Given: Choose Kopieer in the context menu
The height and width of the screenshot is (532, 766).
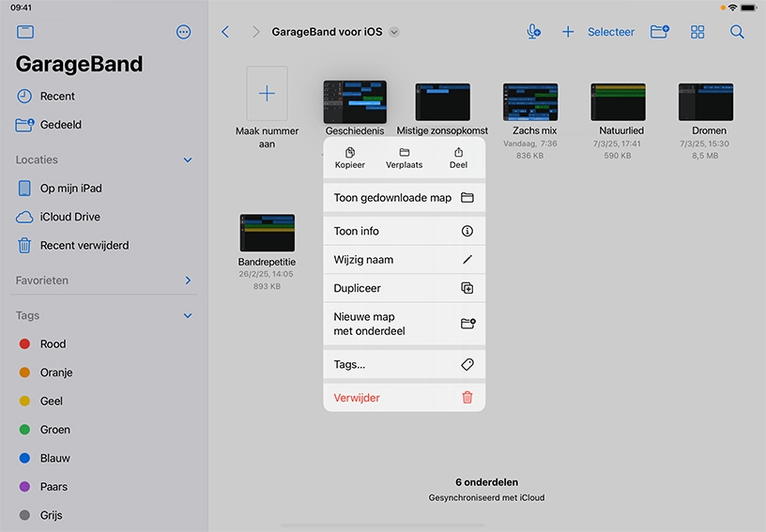Looking at the screenshot, I should click(350, 159).
